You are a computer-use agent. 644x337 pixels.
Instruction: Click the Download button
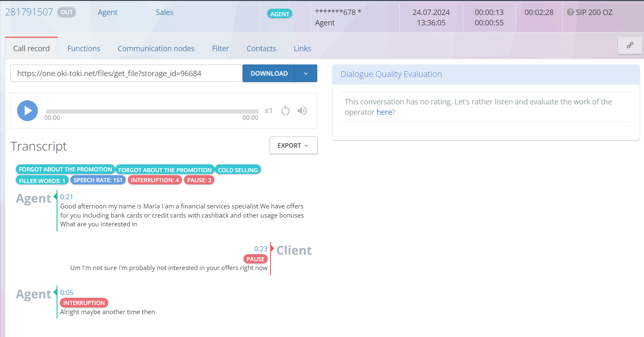click(269, 74)
